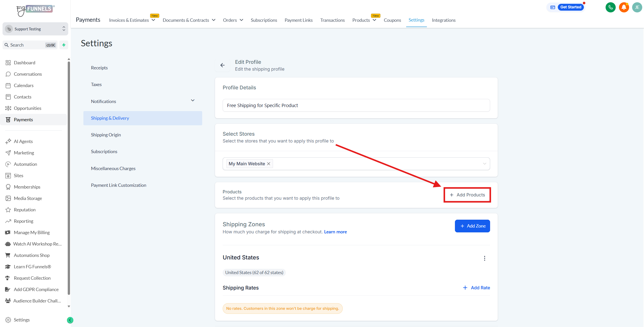
Task: Collapse sidebar with green chevron button
Action: pyautogui.click(x=70, y=320)
